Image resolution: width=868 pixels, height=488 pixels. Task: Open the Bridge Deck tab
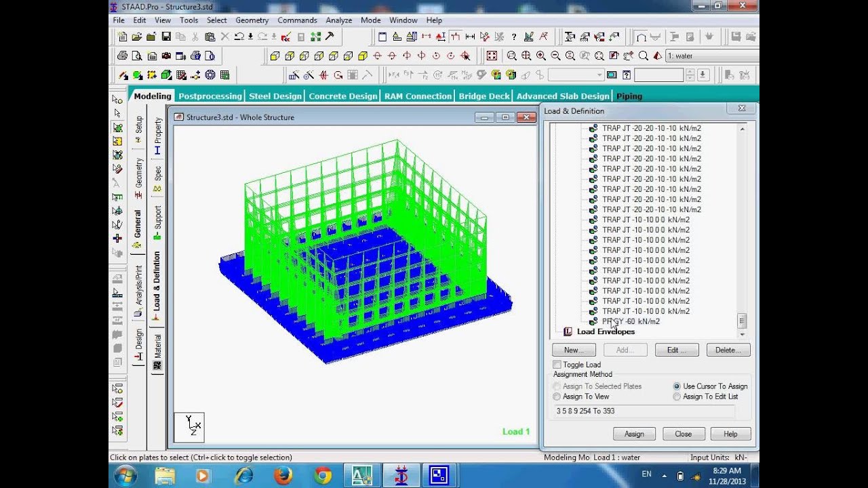[484, 96]
